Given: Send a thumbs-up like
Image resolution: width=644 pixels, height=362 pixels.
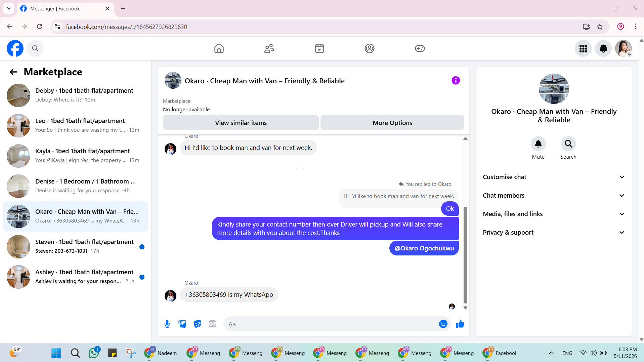Looking at the screenshot, I should (460, 324).
